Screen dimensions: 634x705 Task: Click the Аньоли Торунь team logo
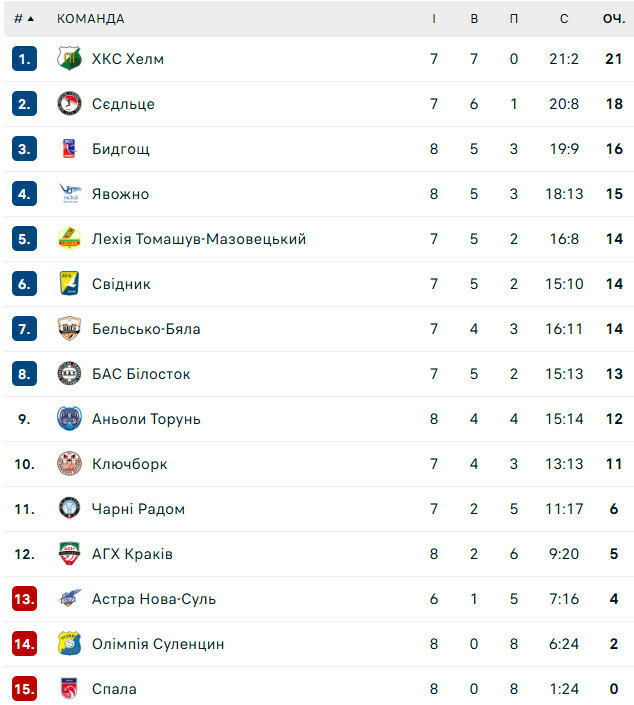pos(69,419)
